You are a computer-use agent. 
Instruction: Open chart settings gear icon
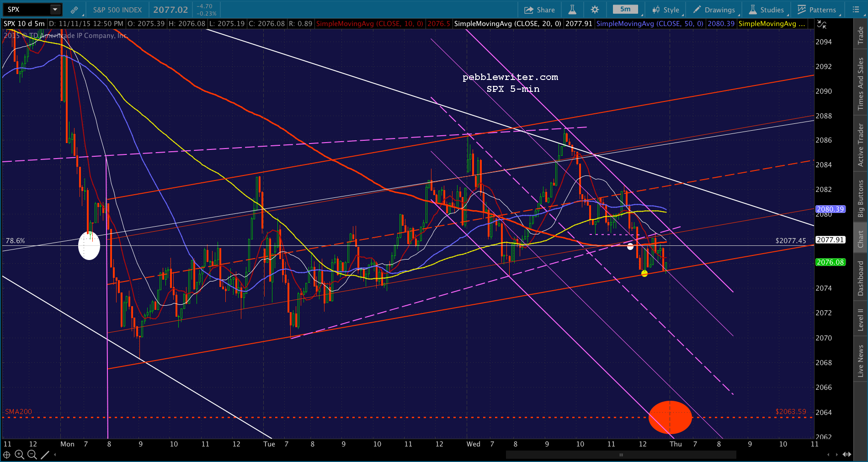(595, 10)
